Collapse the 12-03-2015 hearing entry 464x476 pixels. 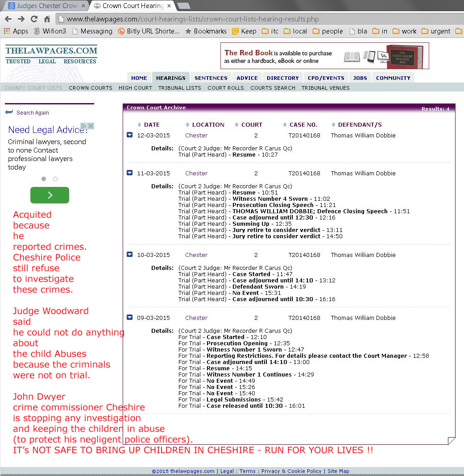[130, 135]
